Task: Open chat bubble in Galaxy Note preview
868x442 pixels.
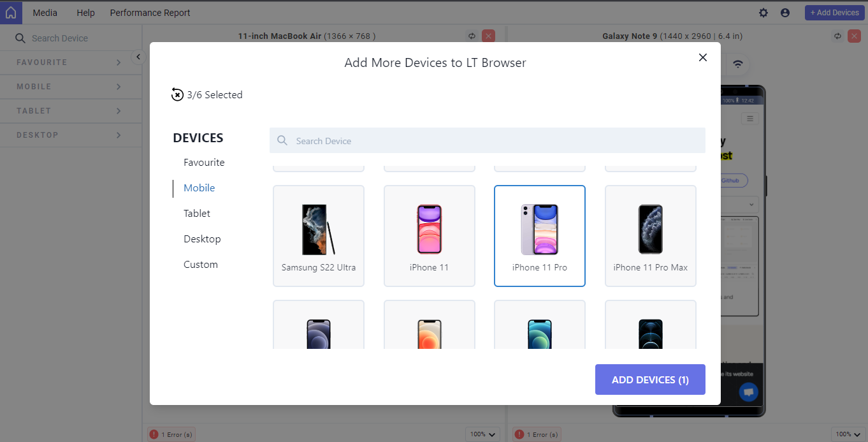Action: click(x=748, y=392)
